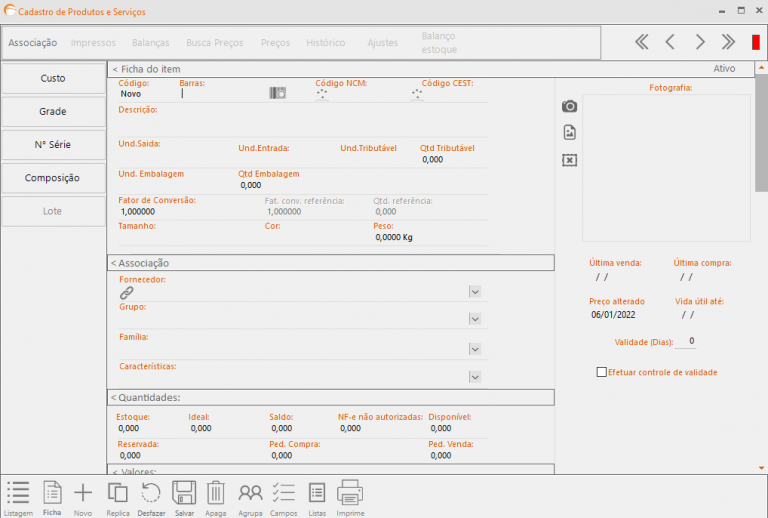Click the Apaga trash icon

pyautogui.click(x=216, y=492)
